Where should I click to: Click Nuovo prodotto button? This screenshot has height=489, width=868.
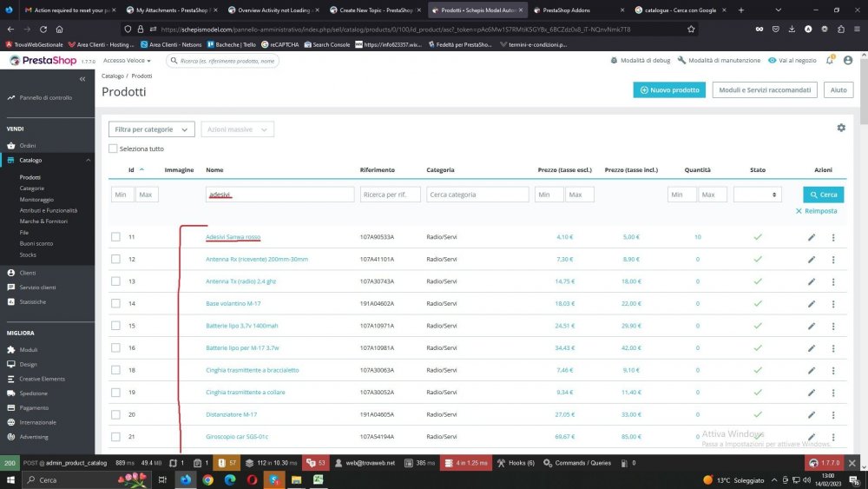(x=669, y=89)
